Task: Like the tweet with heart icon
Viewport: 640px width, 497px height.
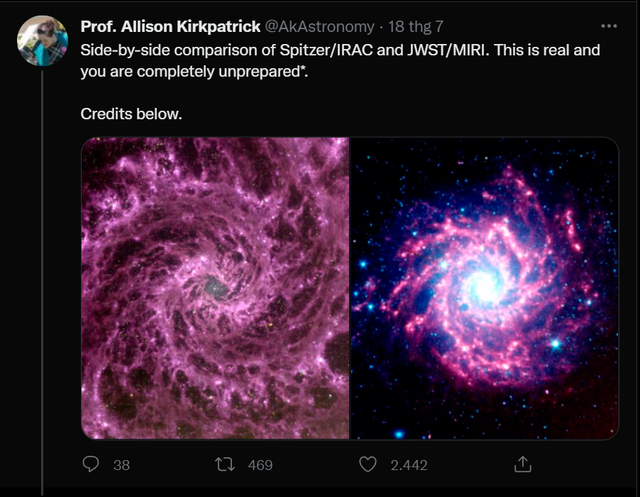Action: click(368, 464)
